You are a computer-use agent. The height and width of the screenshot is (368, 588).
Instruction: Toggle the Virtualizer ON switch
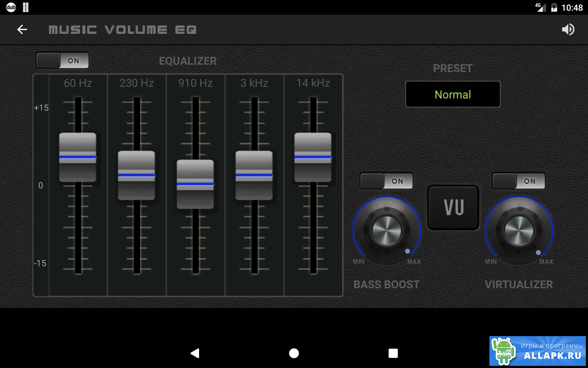[x=518, y=181]
